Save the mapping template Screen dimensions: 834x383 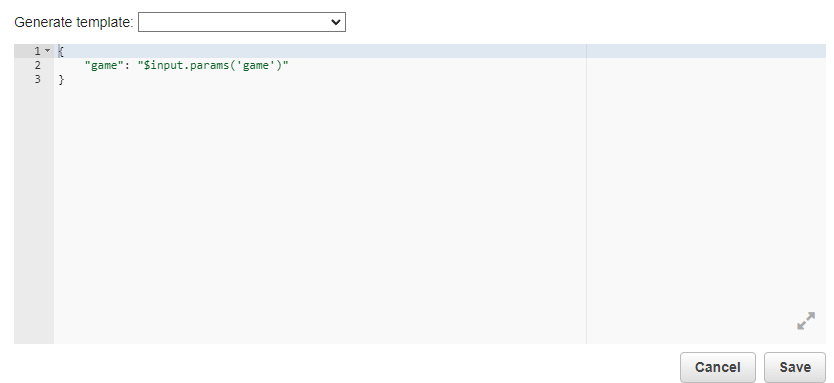(x=795, y=367)
